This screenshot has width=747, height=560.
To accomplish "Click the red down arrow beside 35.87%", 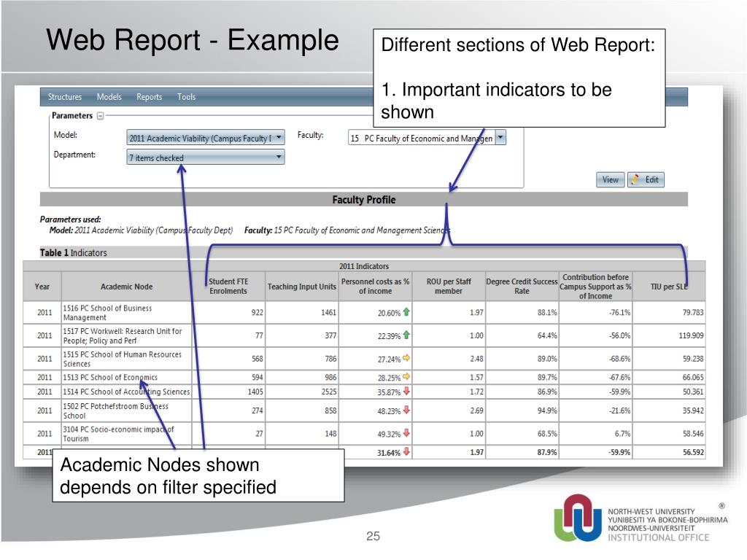I will 406,392.
